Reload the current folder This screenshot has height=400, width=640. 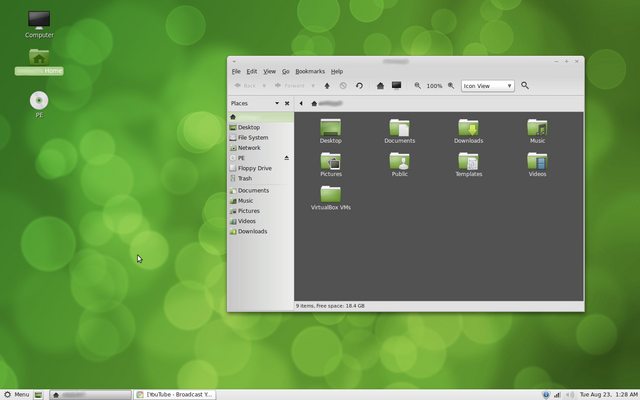pyautogui.click(x=359, y=86)
